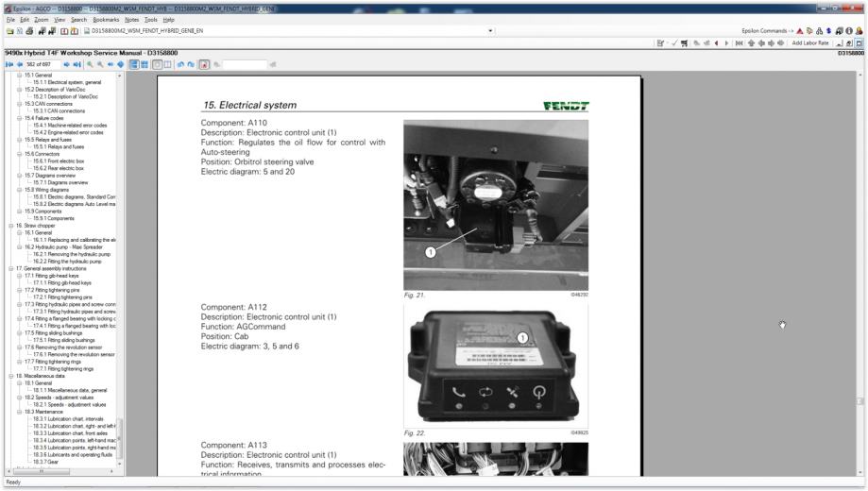The width and height of the screenshot is (868, 491).
Task: Jump to the last manual page
Action: [77, 65]
